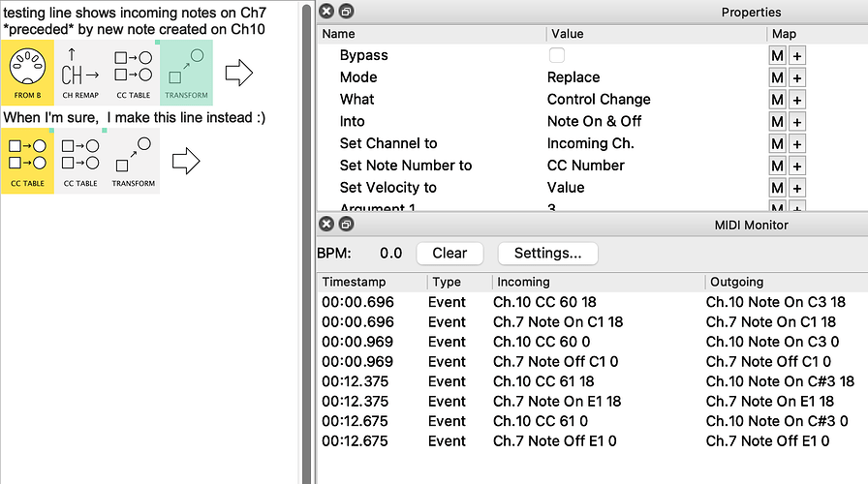Click the Outgoing column header
The height and width of the screenshot is (484, 868).
pyautogui.click(x=785, y=282)
